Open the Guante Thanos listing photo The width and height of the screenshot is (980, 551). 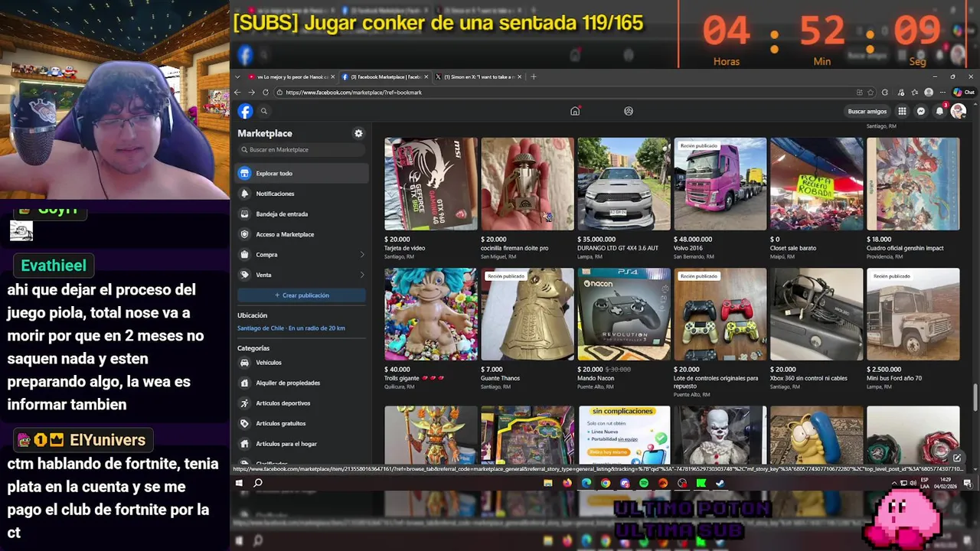[528, 314]
